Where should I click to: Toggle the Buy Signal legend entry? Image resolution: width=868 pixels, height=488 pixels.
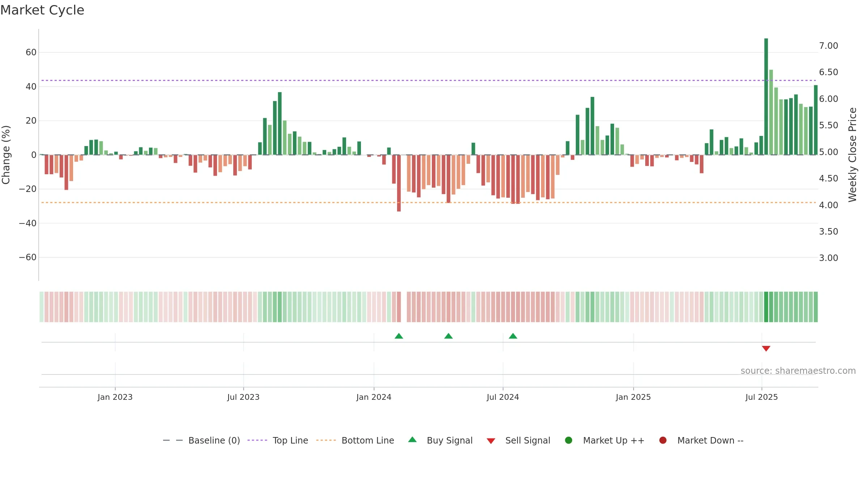[440, 440]
